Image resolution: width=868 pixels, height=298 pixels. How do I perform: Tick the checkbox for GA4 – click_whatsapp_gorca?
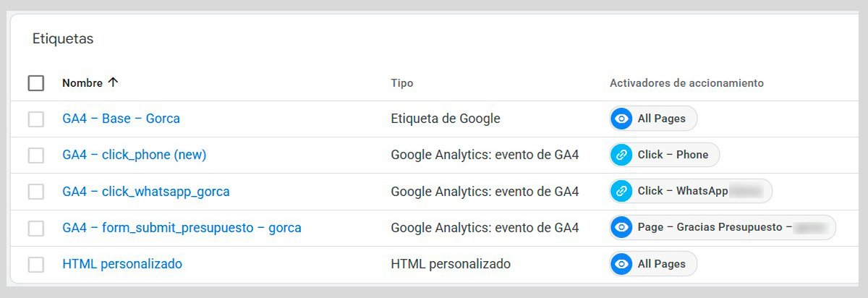[x=36, y=192]
